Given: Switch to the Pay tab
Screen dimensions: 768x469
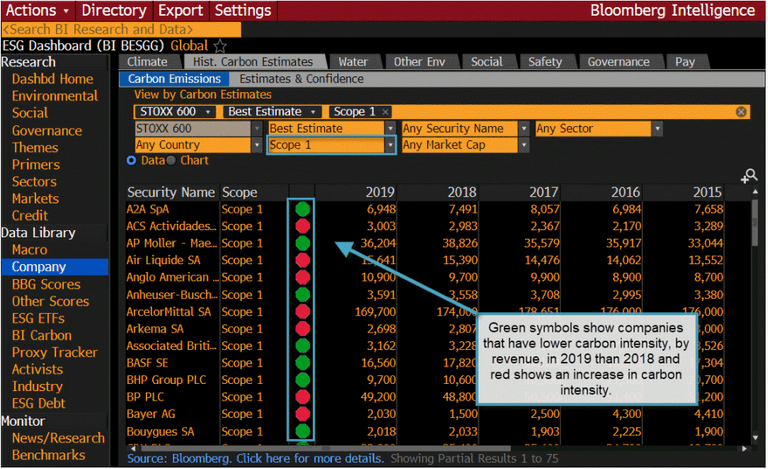Looking at the screenshot, I should (685, 62).
